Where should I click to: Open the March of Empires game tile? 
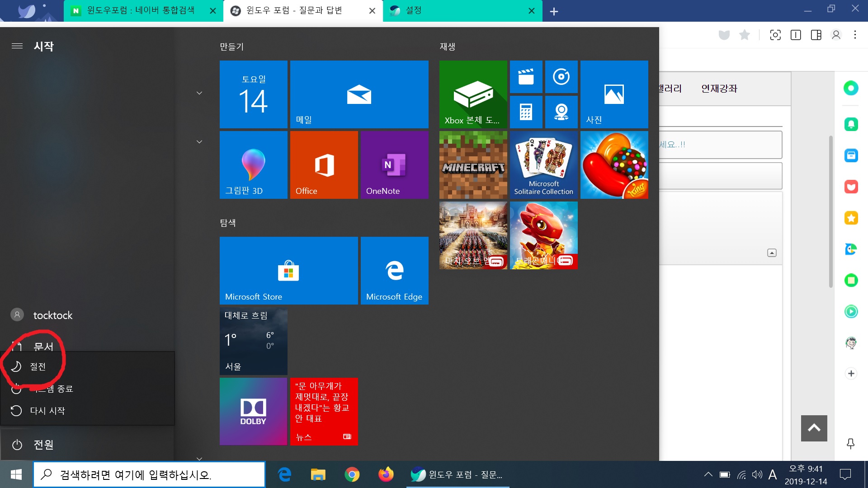[473, 235]
